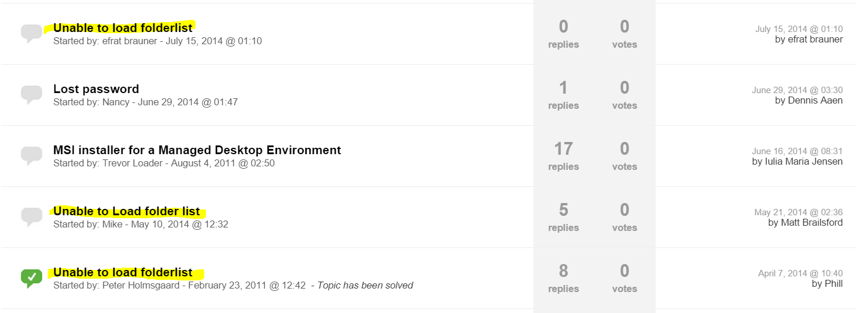Click the 17 replies count
Screen dimensions: 868x313
click(563, 150)
